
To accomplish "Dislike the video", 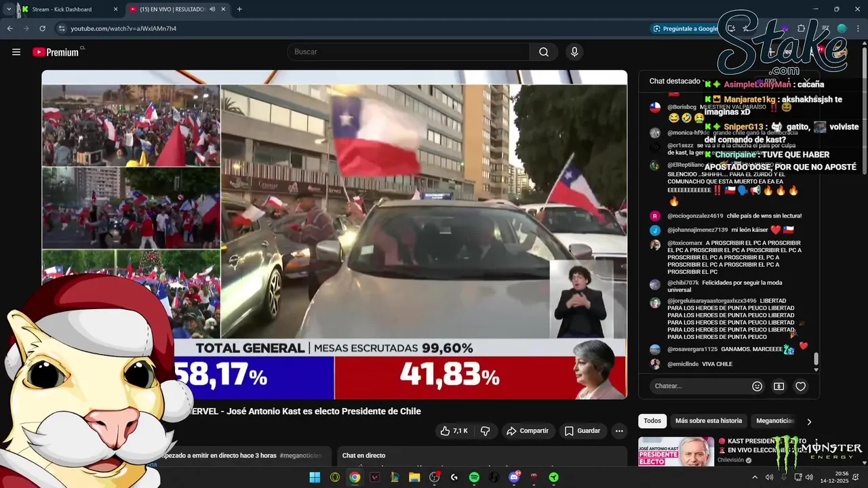I will (x=486, y=431).
